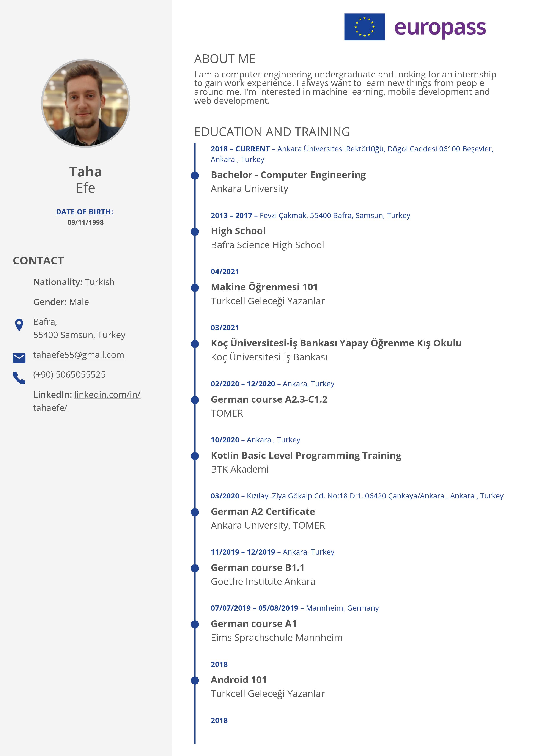Click the Ankara University text under Bachelor
535x756 pixels.
point(249,189)
